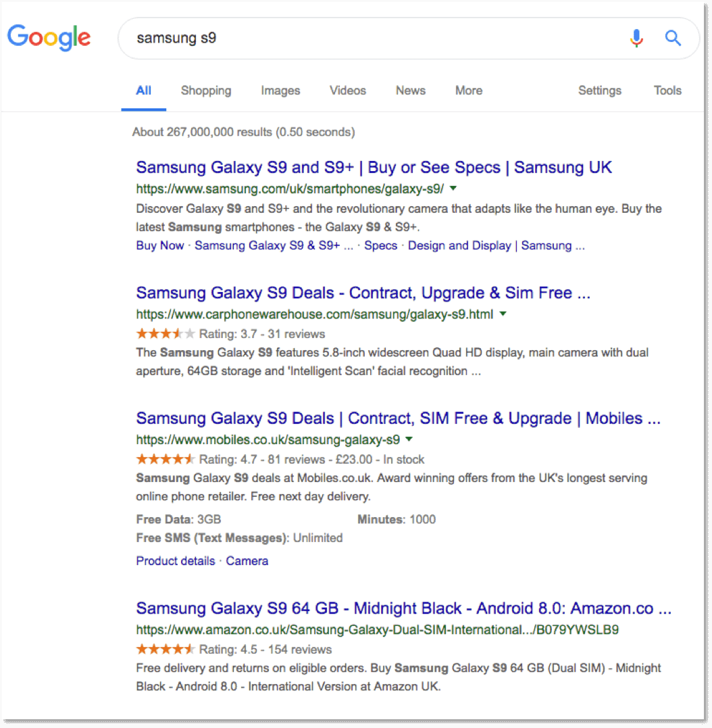The height and width of the screenshot is (728, 712).
Task: Click the Google logo
Action: [49, 38]
